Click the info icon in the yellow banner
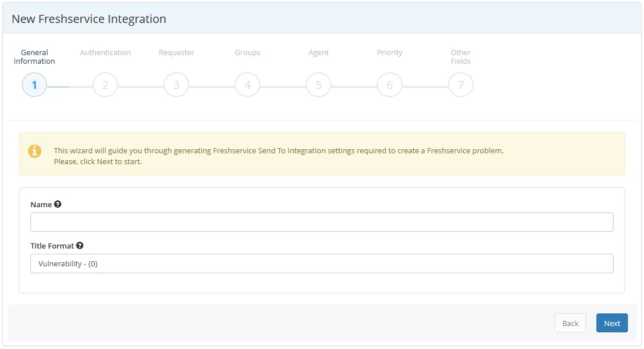 pos(34,152)
